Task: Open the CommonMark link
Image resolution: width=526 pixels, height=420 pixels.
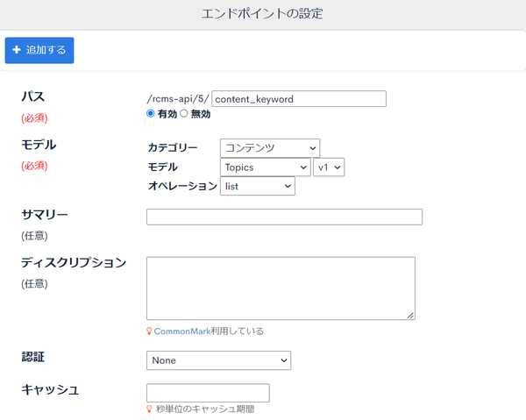Action: pyautogui.click(x=182, y=331)
